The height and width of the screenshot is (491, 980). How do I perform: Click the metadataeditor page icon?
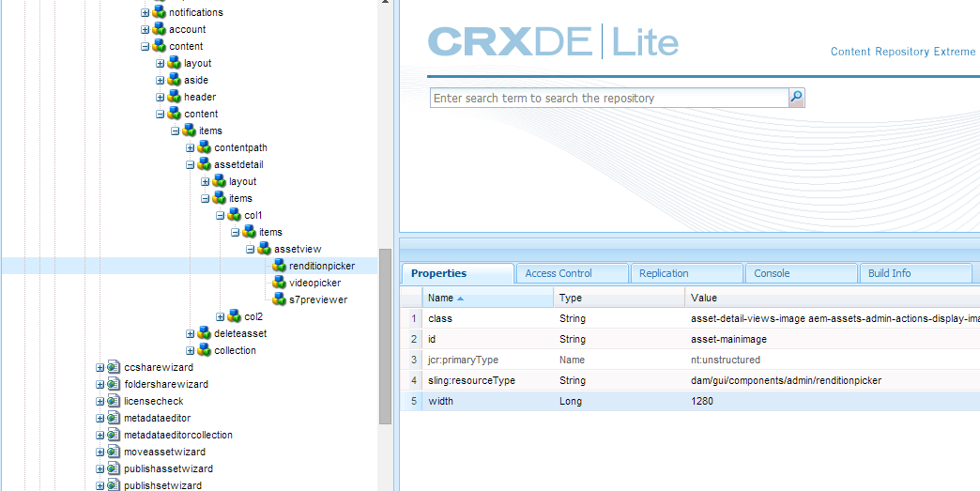tap(114, 418)
